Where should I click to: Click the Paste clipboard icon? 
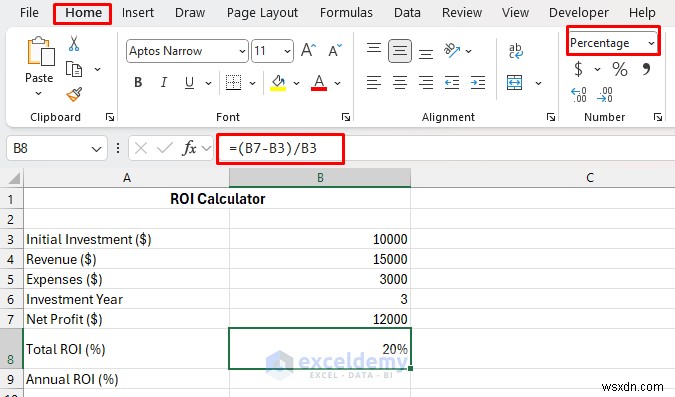click(x=41, y=51)
